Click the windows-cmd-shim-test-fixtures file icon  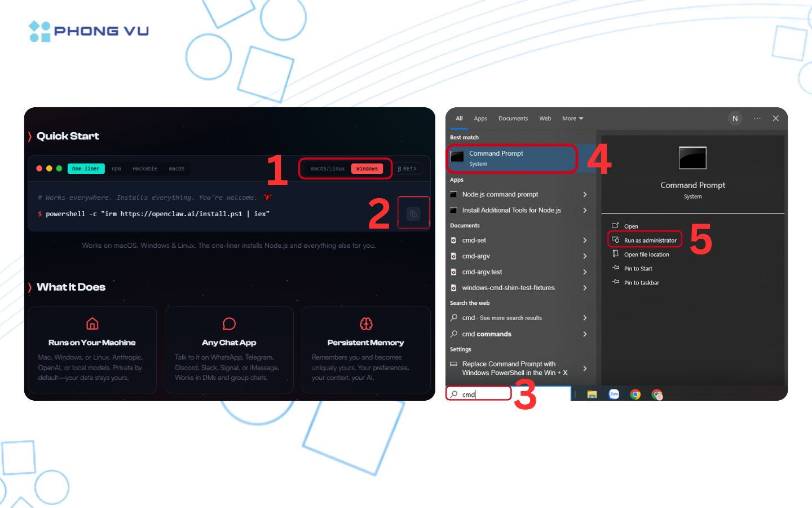pyautogui.click(x=453, y=287)
